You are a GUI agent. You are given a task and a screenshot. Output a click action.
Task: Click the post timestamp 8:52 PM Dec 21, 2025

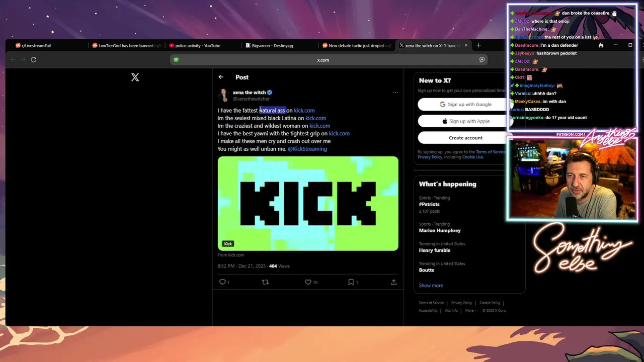tap(242, 266)
